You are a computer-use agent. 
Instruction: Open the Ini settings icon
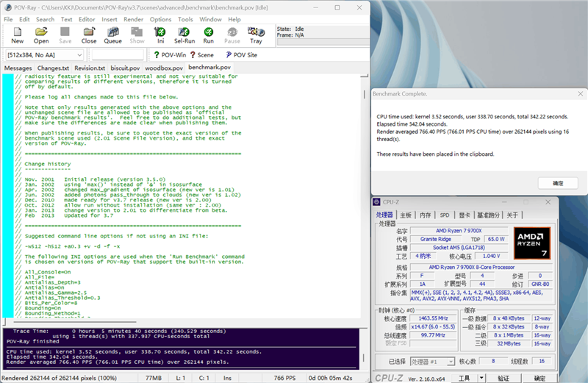coord(160,35)
